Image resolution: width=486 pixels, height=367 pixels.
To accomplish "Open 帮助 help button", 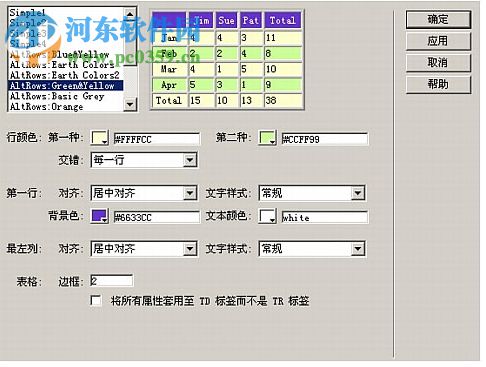I will 438,84.
